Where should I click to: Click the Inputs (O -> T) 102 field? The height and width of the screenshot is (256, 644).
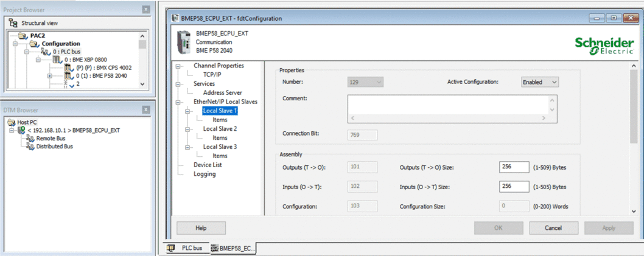click(363, 187)
